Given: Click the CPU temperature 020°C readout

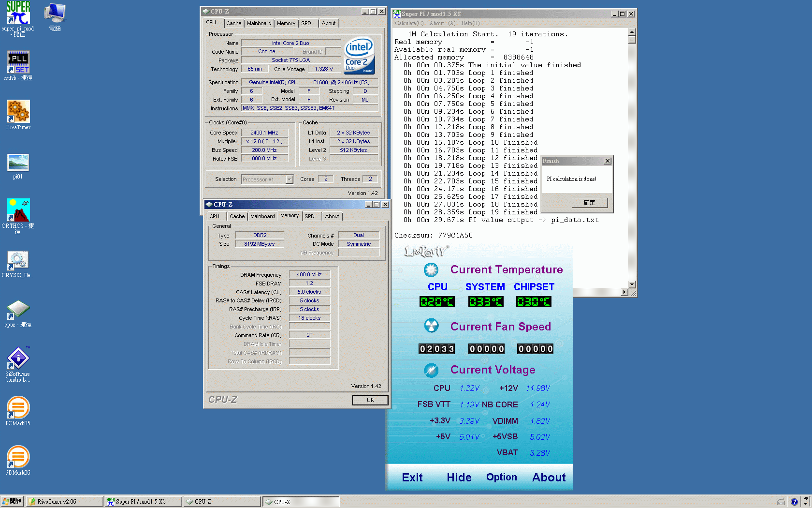Looking at the screenshot, I should 437,302.
